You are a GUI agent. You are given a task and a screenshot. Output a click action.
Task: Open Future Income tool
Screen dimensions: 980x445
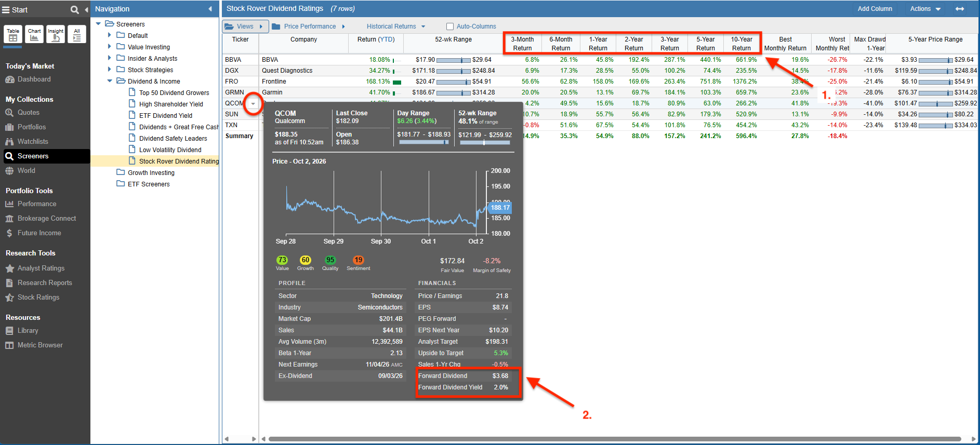33,233
